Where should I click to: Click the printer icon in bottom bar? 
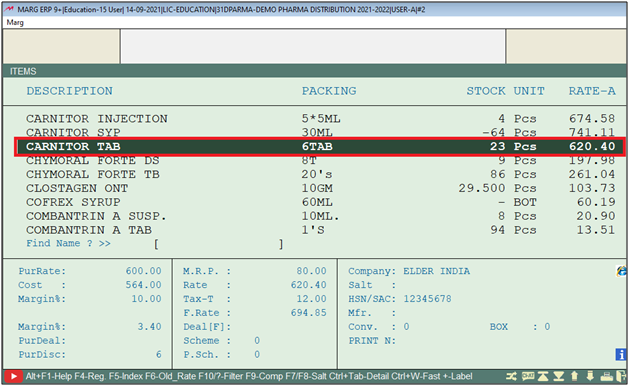pyautogui.click(x=606, y=376)
